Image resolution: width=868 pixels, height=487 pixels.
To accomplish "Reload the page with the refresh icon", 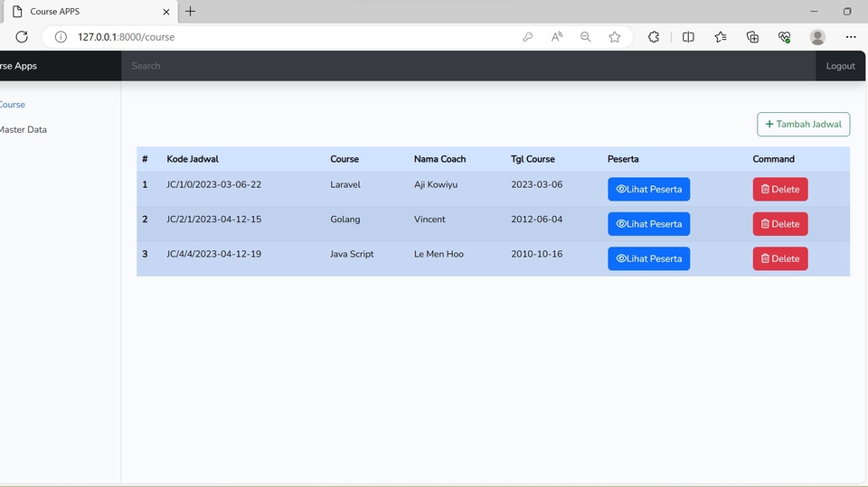I will [x=22, y=37].
